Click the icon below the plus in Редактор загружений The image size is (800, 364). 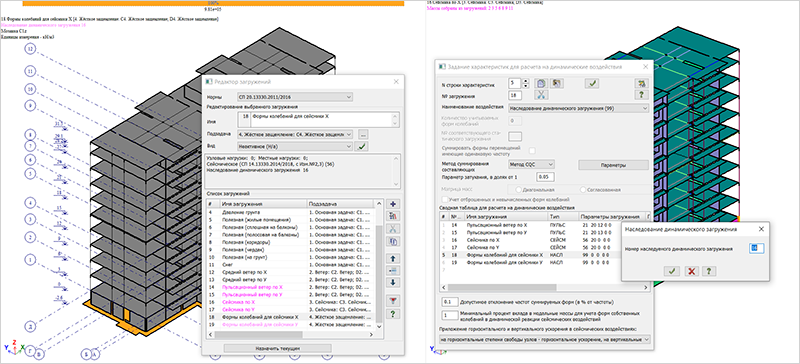click(x=393, y=216)
